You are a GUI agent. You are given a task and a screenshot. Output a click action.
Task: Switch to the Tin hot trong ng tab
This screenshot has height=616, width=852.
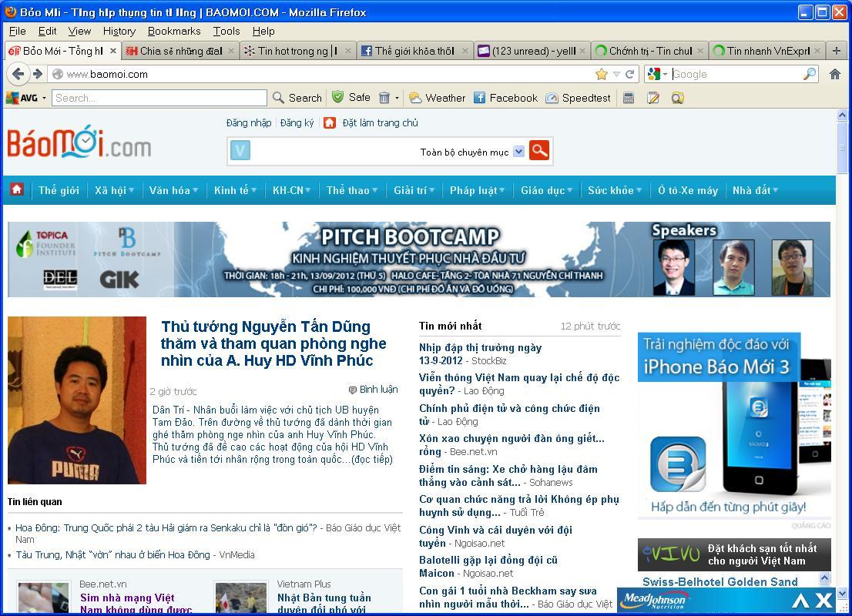[298, 51]
